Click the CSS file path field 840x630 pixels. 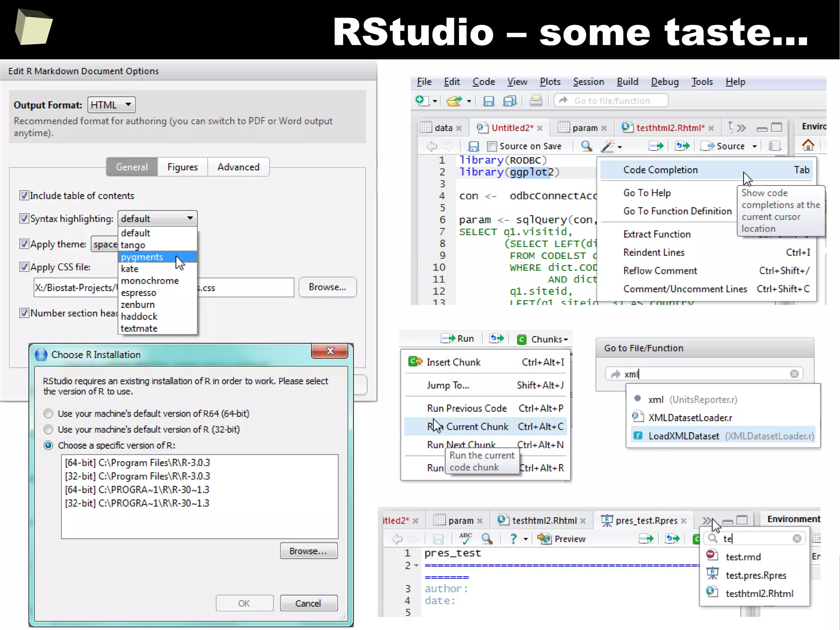[164, 287]
